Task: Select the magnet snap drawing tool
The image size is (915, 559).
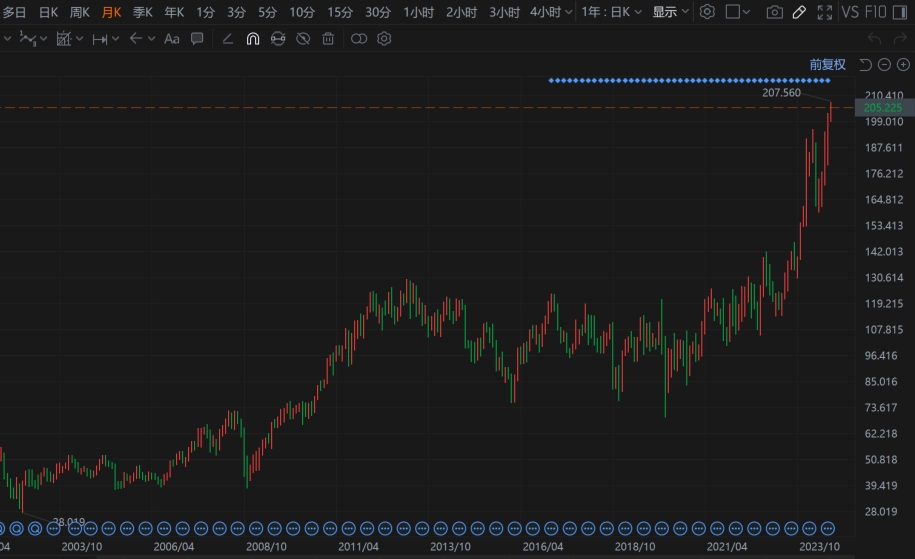Action: pyautogui.click(x=252, y=39)
